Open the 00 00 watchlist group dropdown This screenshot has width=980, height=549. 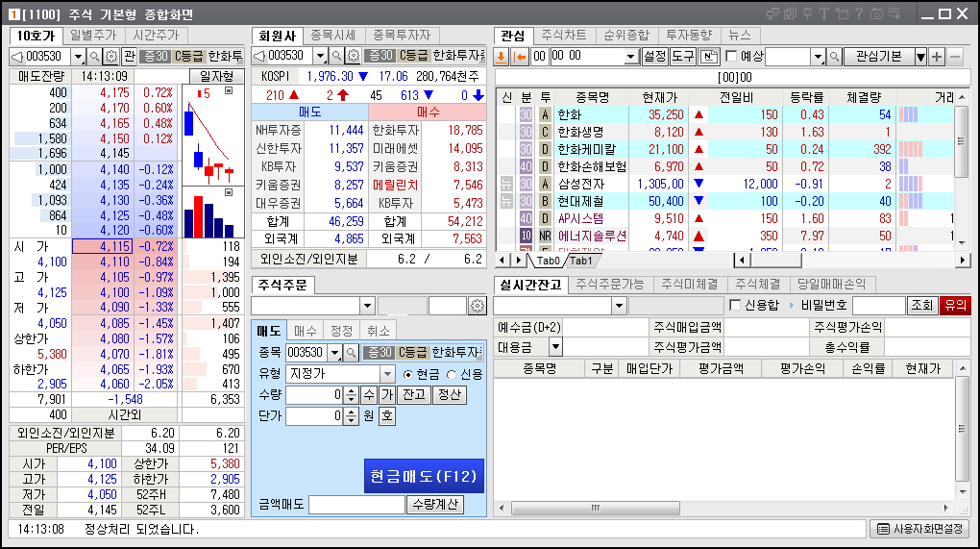click(630, 57)
